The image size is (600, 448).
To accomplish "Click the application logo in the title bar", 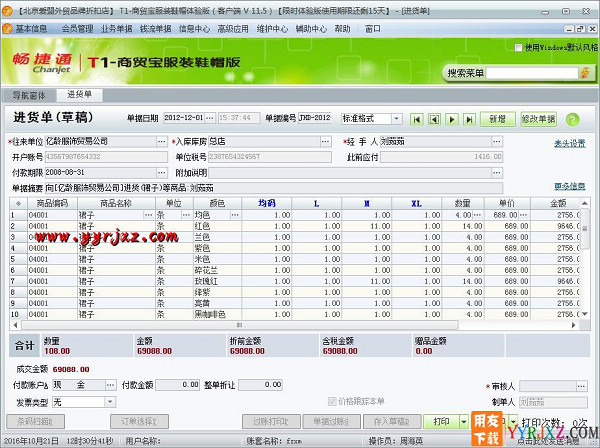I will coord(7,11).
